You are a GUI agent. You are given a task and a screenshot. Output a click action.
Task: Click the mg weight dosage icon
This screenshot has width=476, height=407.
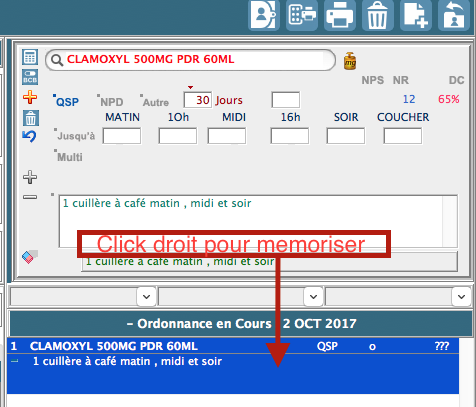(x=350, y=61)
